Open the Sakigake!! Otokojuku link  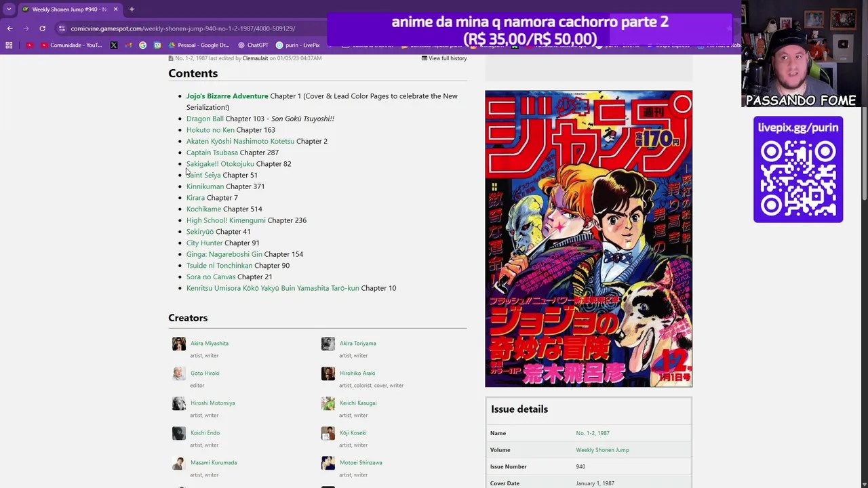click(x=220, y=164)
